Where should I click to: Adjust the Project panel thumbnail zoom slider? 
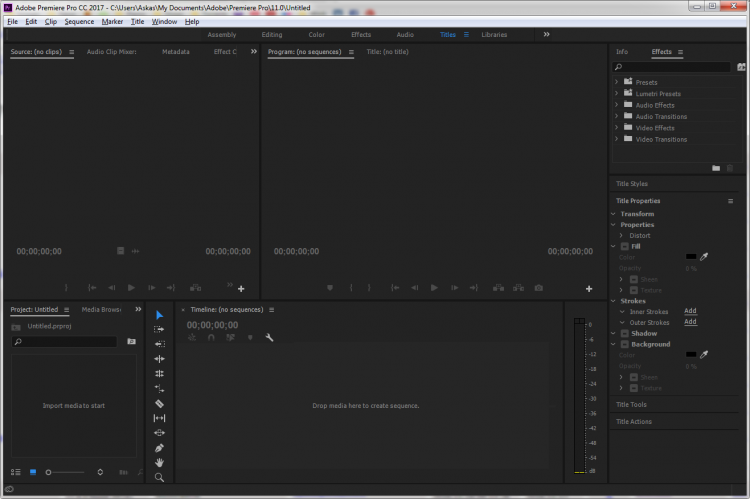point(50,472)
